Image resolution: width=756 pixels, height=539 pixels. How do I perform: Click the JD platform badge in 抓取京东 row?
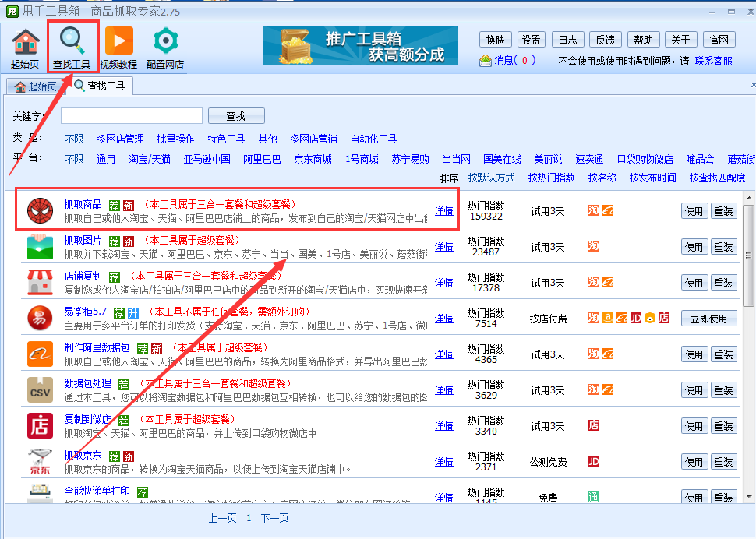(x=594, y=461)
